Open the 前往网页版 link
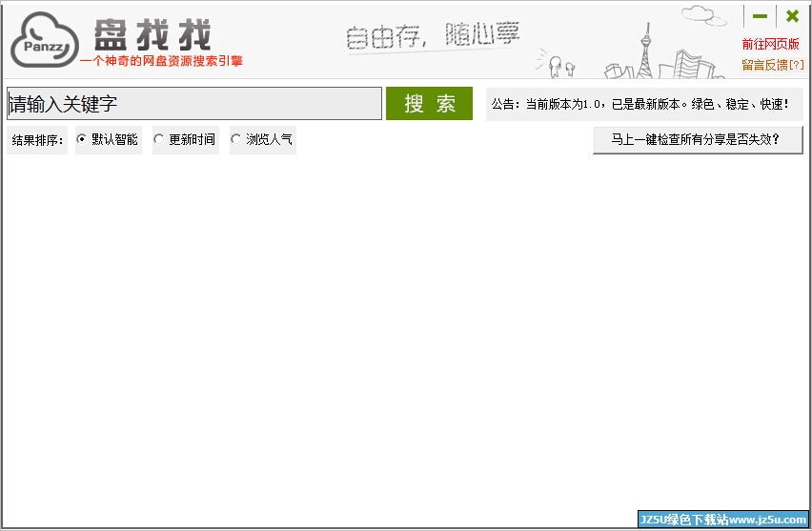This screenshot has width=812, height=531. tap(771, 44)
